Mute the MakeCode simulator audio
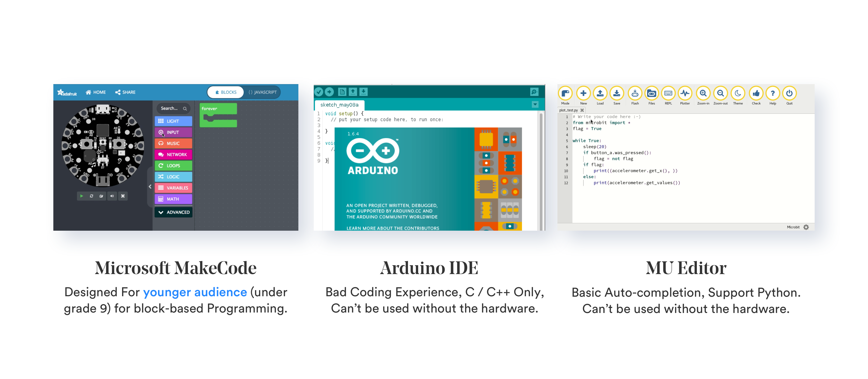Image resolution: width=868 pixels, height=379 pixels. pyautogui.click(x=112, y=196)
